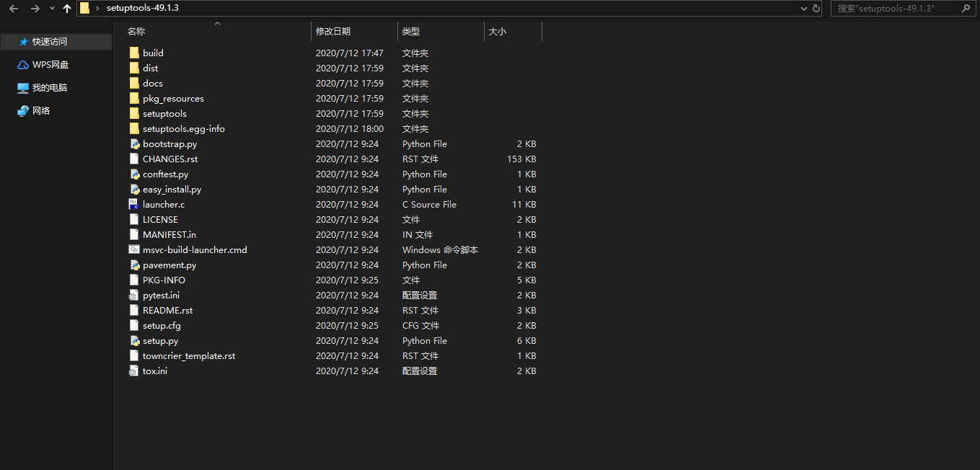This screenshot has height=470, width=980.
Task: Click the 2020/7/12 17:47 date of build
Action: [350, 53]
